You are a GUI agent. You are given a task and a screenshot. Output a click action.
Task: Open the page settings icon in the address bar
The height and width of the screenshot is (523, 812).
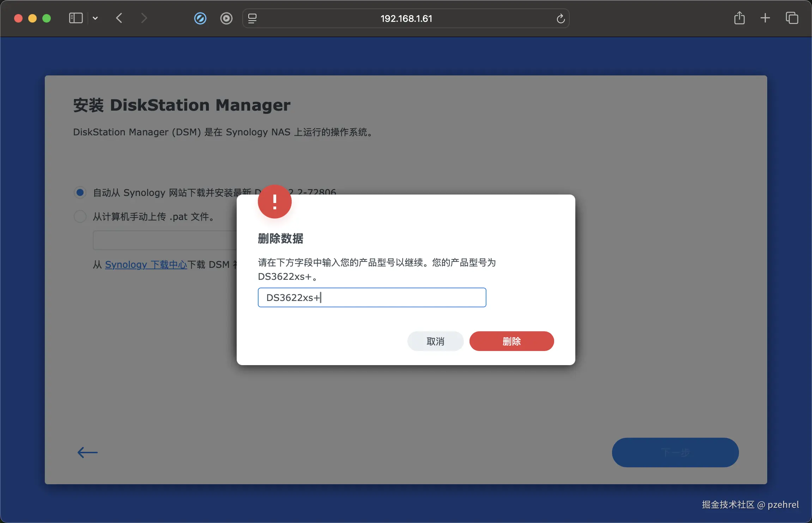pyautogui.click(x=252, y=18)
